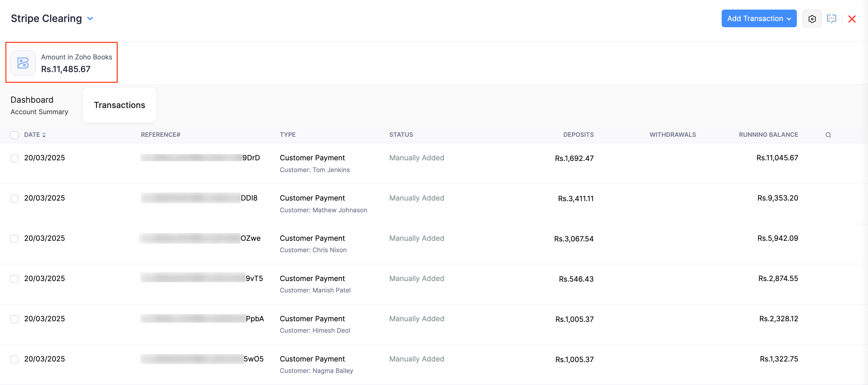Viewport: 868px width, 385px height.
Task: Click the Zoho Books account icon
Action: click(x=23, y=63)
